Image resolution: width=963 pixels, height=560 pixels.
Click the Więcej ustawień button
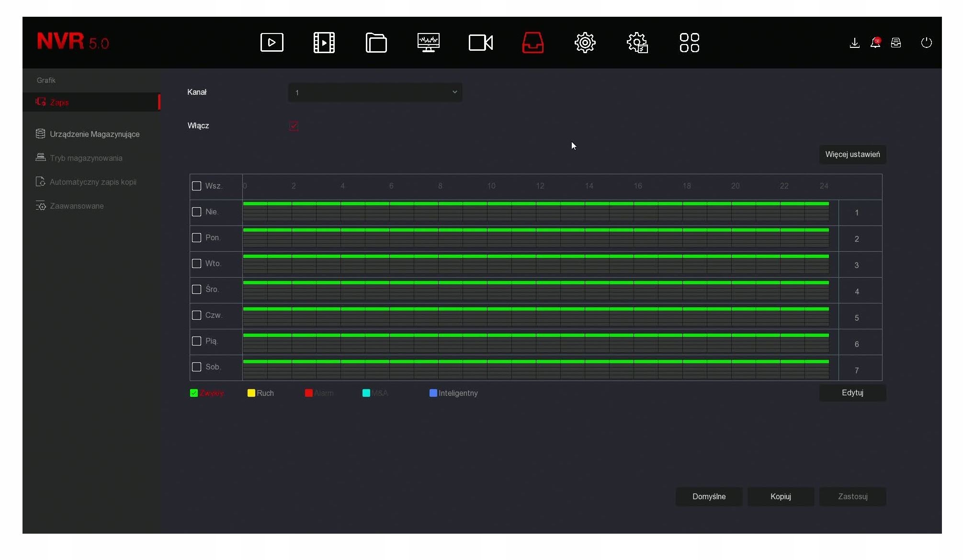pos(852,155)
